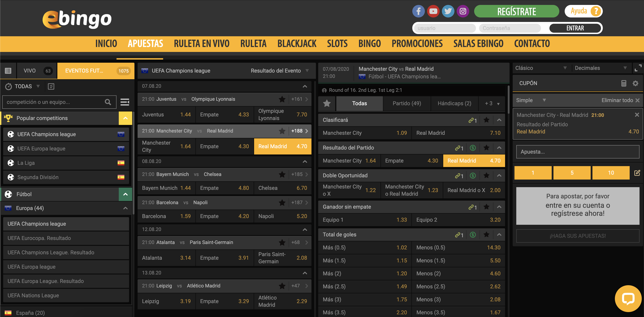Remove the Manchester City - Real Madrid selection
This screenshot has height=317, width=644.
637,115
